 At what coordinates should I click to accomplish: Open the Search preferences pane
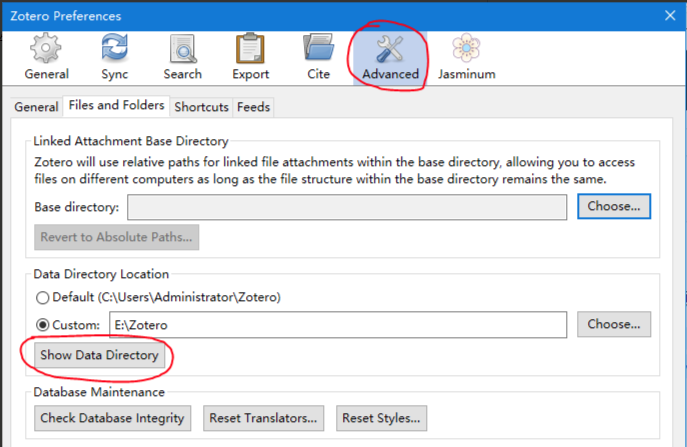183,57
